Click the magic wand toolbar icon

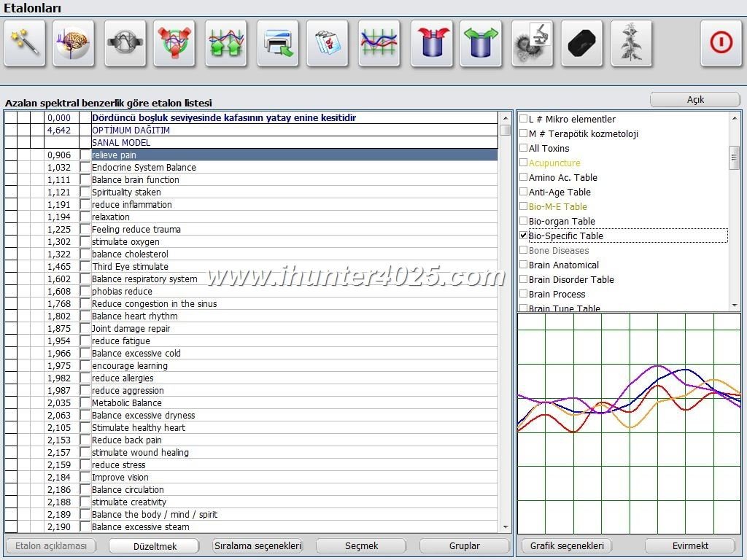[25, 43]
